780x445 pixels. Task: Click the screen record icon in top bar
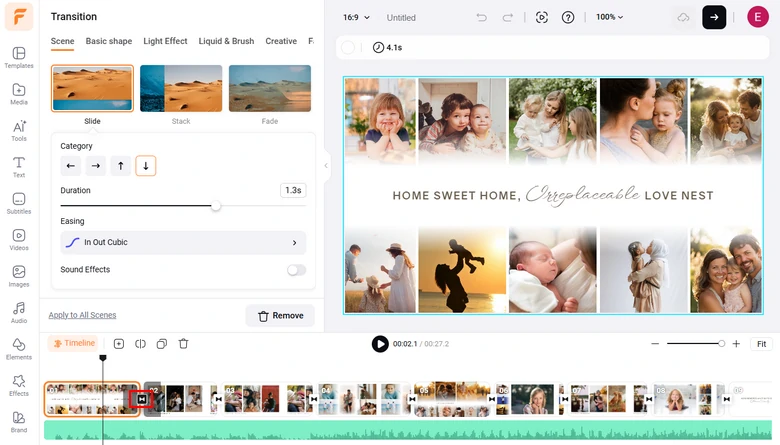(x=542, y=17)
